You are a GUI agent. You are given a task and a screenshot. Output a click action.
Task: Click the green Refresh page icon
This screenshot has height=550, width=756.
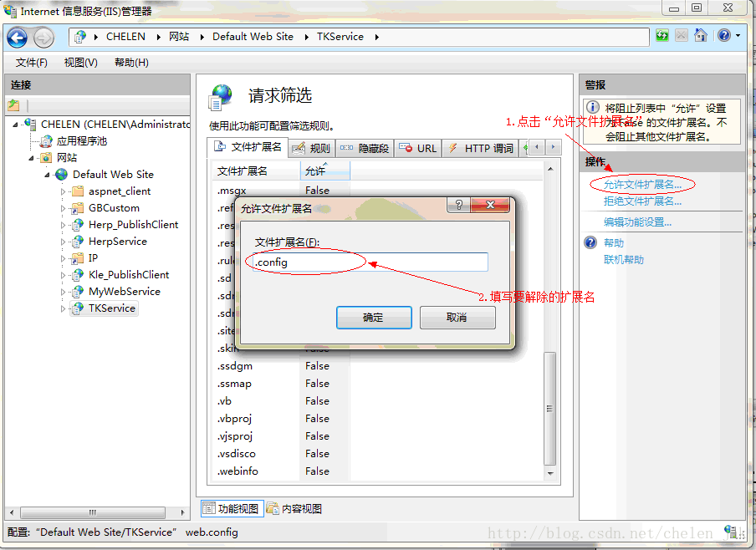point(662,36)
